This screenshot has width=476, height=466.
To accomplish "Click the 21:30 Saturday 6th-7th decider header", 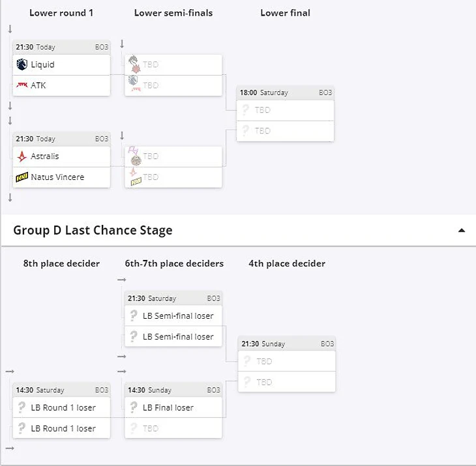I will coord(173,299).
